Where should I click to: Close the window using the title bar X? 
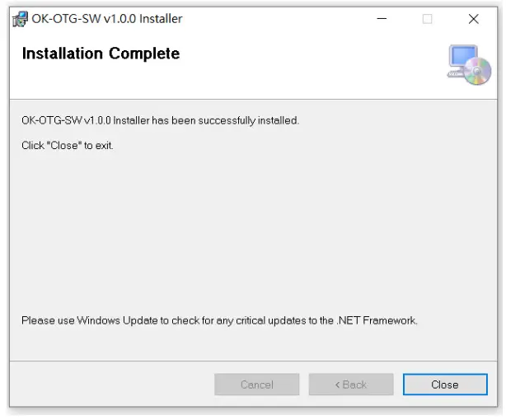click(473, 19)
